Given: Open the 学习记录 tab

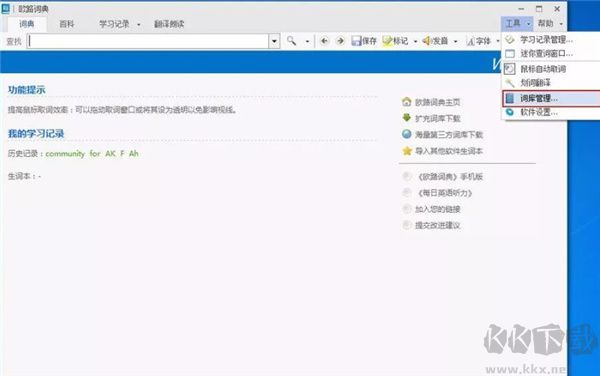Looking at the screenshot, I should 114,24.
